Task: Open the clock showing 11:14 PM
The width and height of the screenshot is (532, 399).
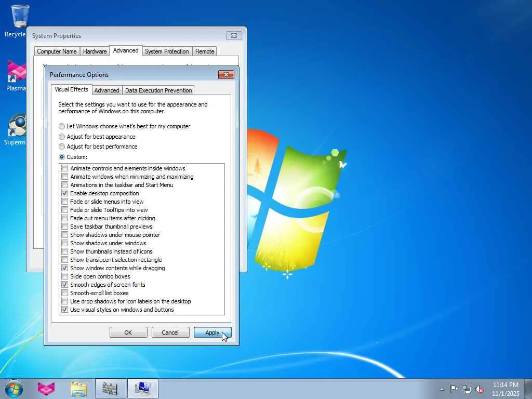Action: [506, 389]
